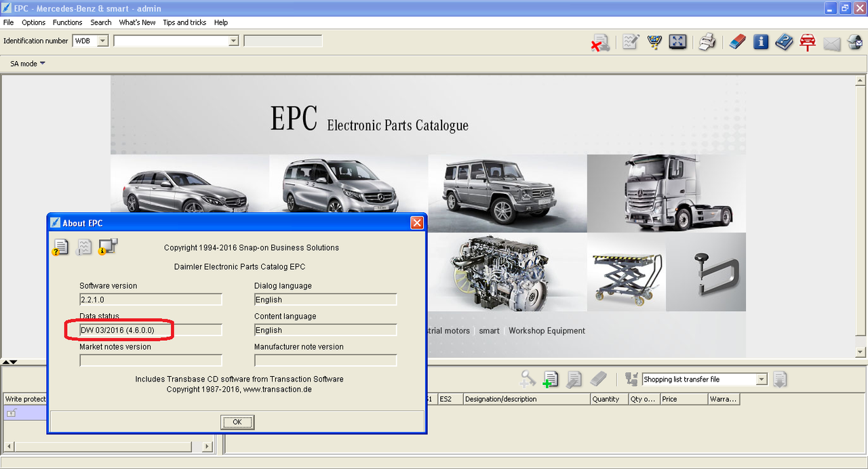Click the download arrow icon after shopping list dropdown
Image resolution: width=868 pixels, height=469 pixels.
780,379
